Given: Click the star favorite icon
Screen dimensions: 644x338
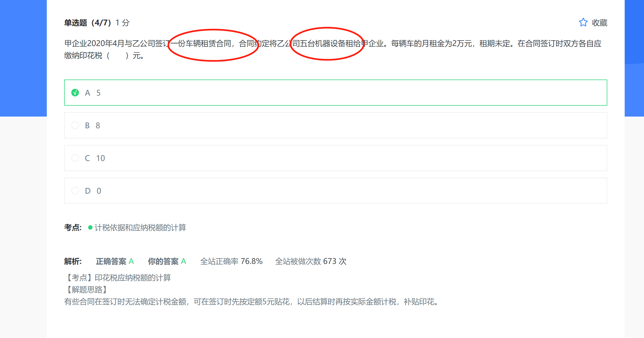Looking at the screenshot, I should click(x=583, y=23).
